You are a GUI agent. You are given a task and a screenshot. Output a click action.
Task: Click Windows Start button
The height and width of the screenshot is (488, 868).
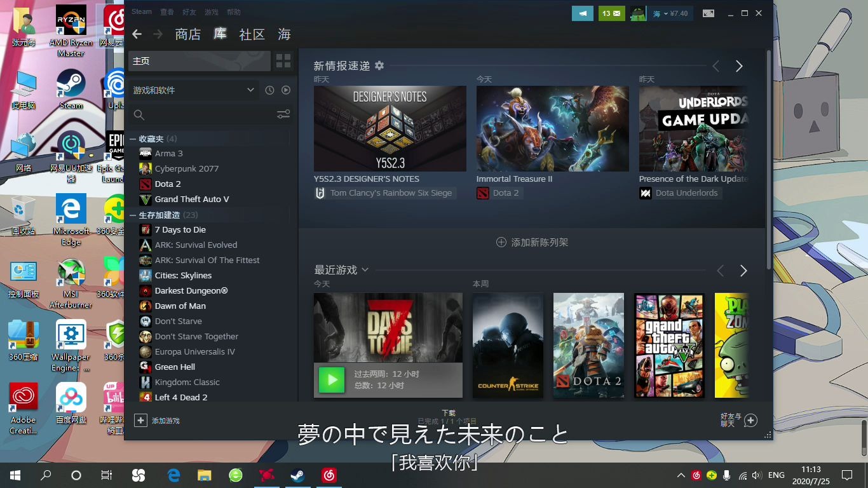[x=15, y=475]
